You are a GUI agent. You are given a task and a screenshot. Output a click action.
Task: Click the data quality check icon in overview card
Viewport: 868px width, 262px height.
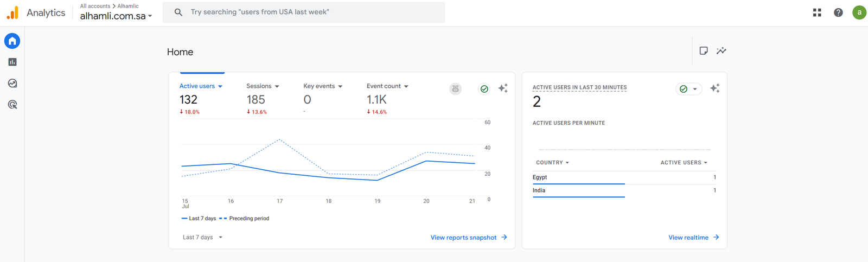point(484,88)
